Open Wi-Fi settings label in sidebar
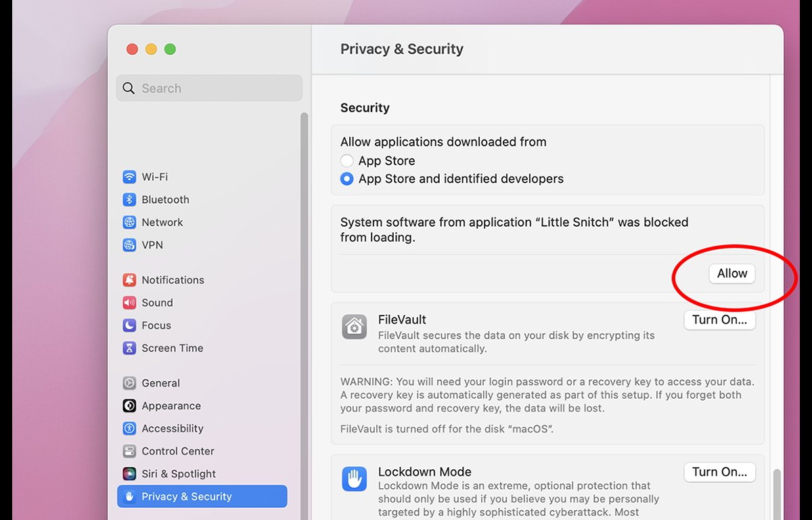This screenshot has height=520, width=812. 155,177
